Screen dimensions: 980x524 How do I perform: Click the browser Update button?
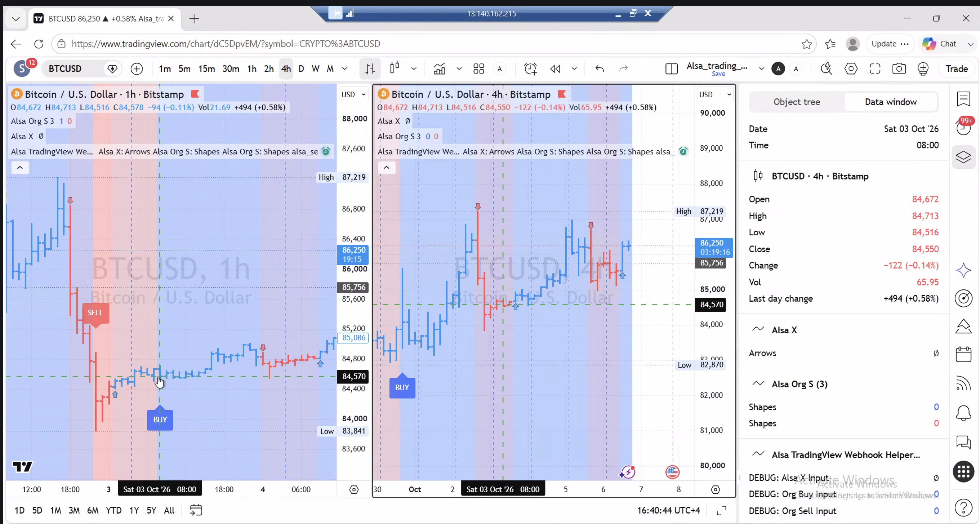point(890,43)
